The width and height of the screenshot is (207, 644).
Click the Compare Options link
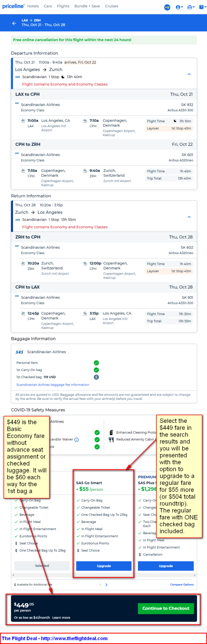(182, 585)
